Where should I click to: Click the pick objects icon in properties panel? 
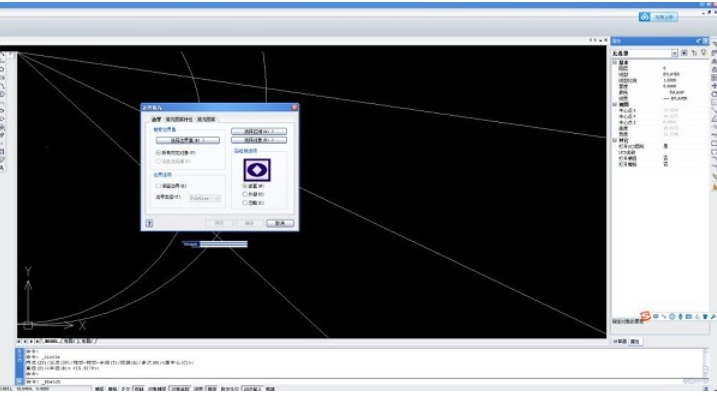(694, 53)
